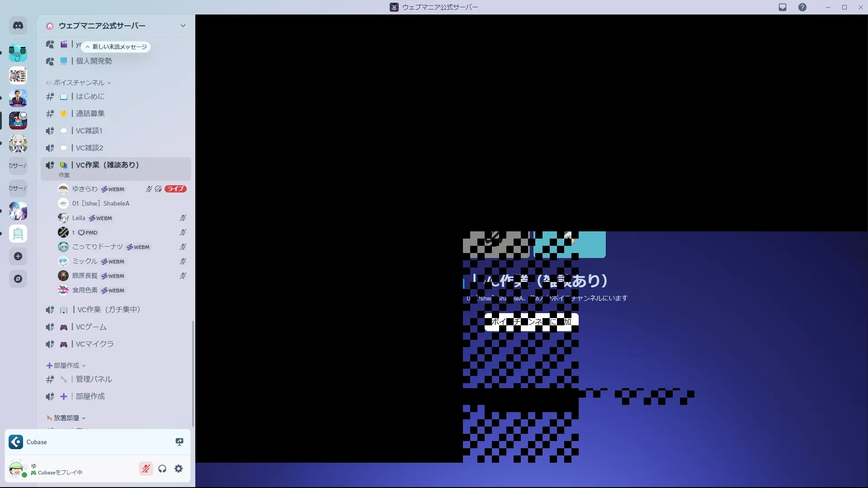Select user Leila in voice list
Viewport: 868px width, 488px height.
click(x=79, y=218)
